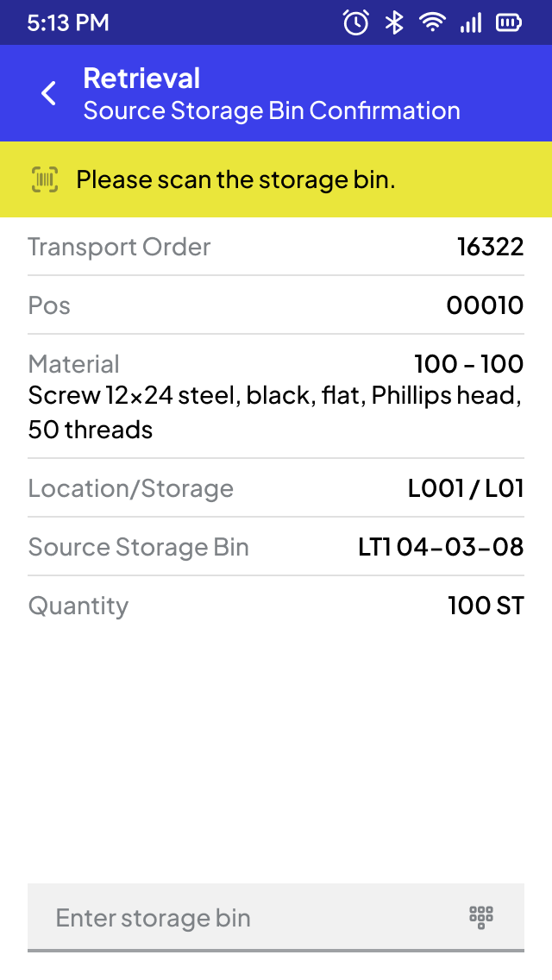The image size is (552, 980).
Task: Tap the screw material description text
Action: 274,412
